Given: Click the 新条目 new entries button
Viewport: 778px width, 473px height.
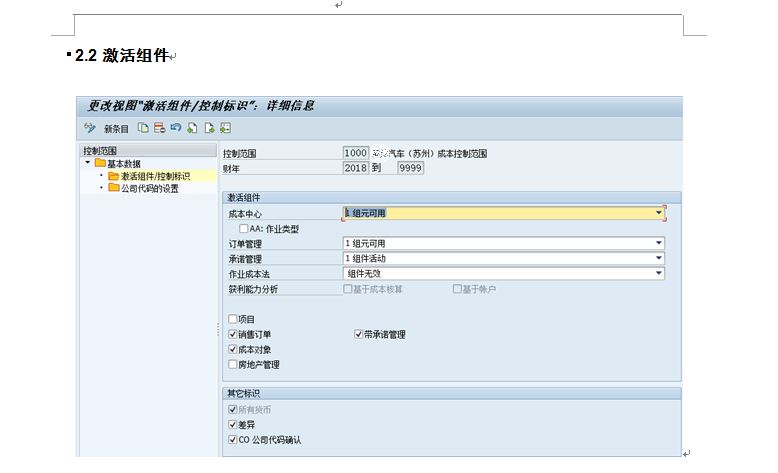Looking at the screenshot, I should (x=116, y=129).
